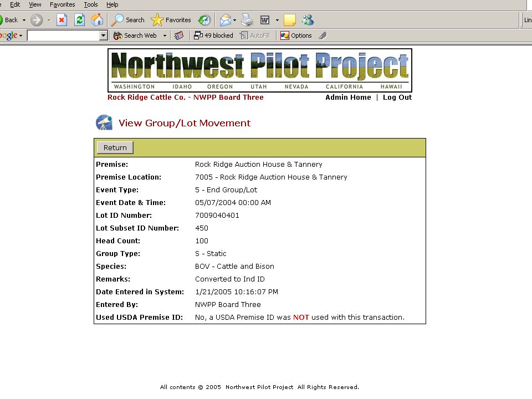This screenshot has width=532, height=399.
Task: Edit page with Word icon
Action: point(265,20)
